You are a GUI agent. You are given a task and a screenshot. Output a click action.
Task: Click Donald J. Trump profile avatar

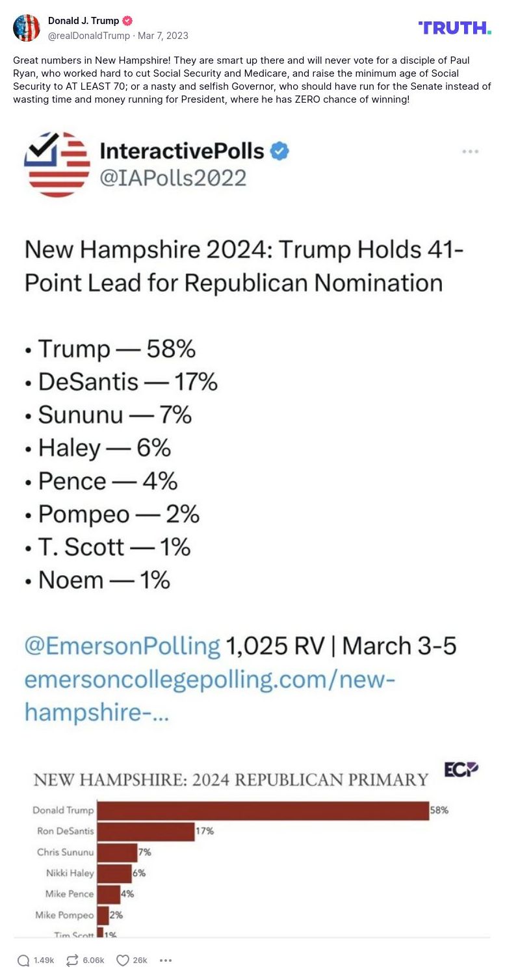27,28
